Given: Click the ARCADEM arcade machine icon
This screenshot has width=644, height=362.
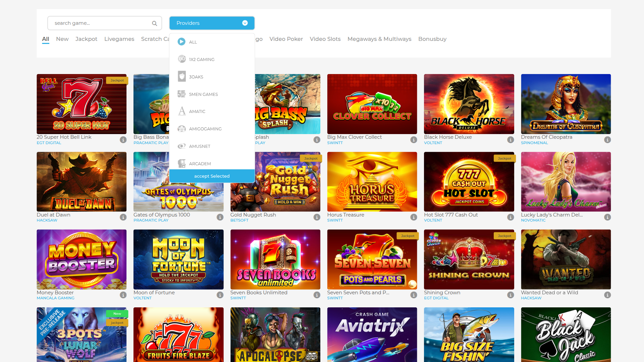Looking at the screenshot, I should pyautogui.click(x=181, y=163).
